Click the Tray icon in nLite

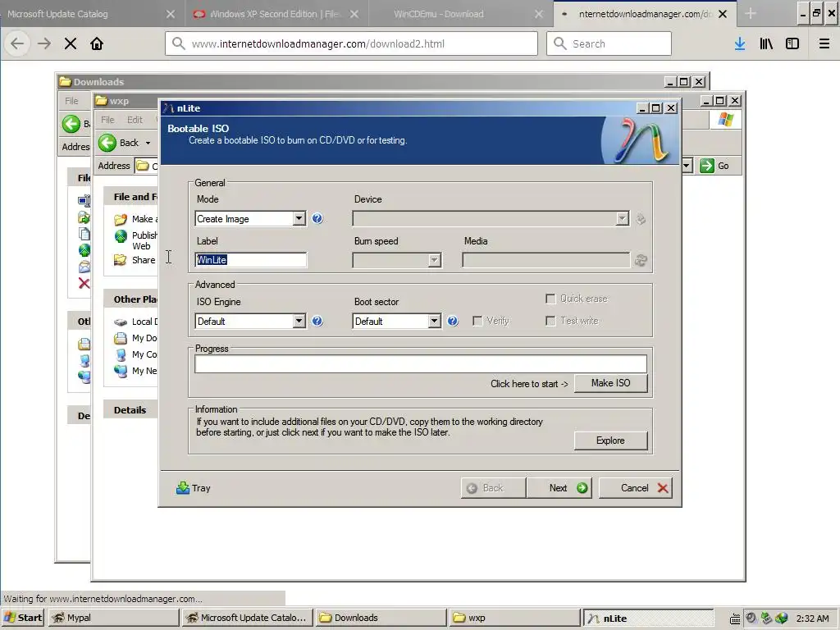pyautogui.click(x=183, y=487)
